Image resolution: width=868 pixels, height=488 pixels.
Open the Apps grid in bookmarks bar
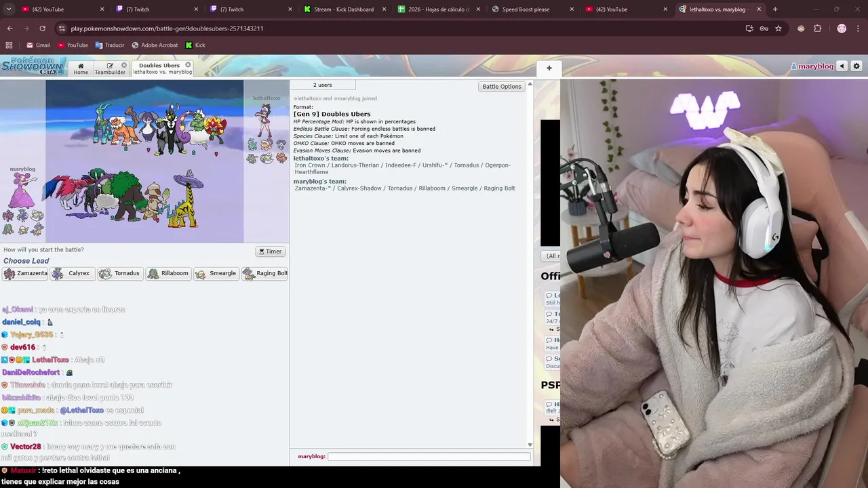click(x=9, y=45)
